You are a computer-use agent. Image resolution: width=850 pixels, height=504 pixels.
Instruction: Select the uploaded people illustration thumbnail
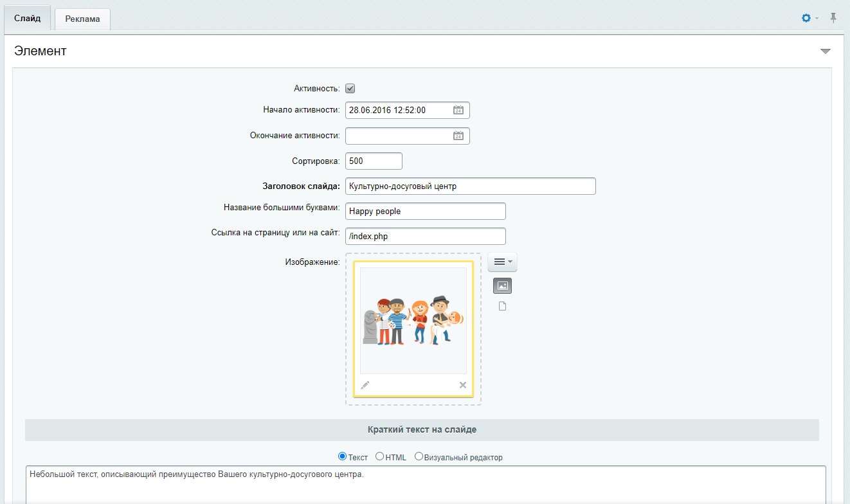pyautogui.click(x=413, y=321)
